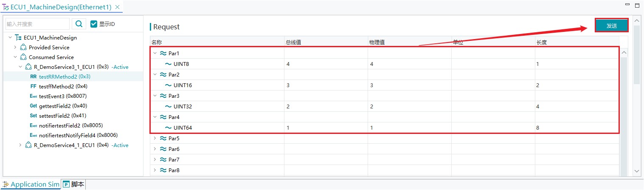Select the FF icon of testffMethod2

pyautogui.click(x=34, y=86)
